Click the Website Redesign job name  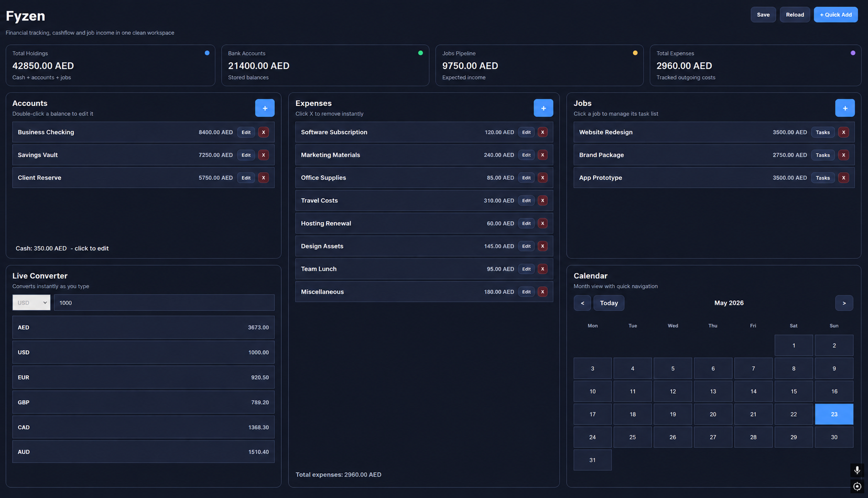click(x=605, y=132)
